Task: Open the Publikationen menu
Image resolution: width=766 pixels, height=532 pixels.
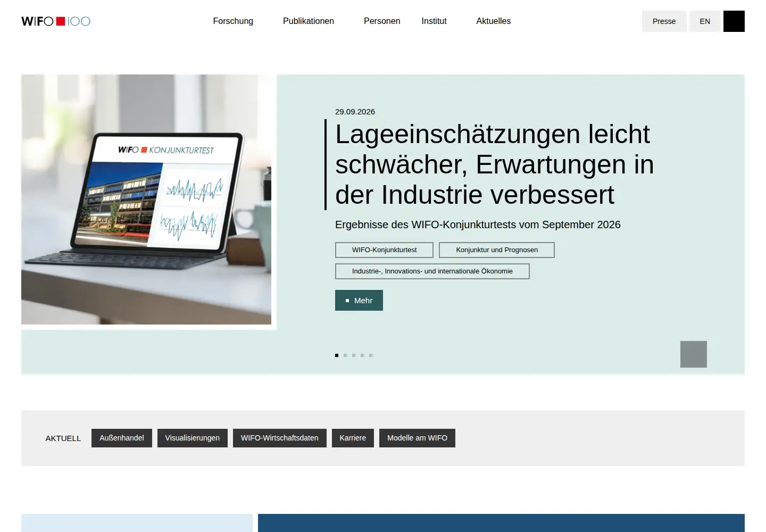Action: click(309, 21)
